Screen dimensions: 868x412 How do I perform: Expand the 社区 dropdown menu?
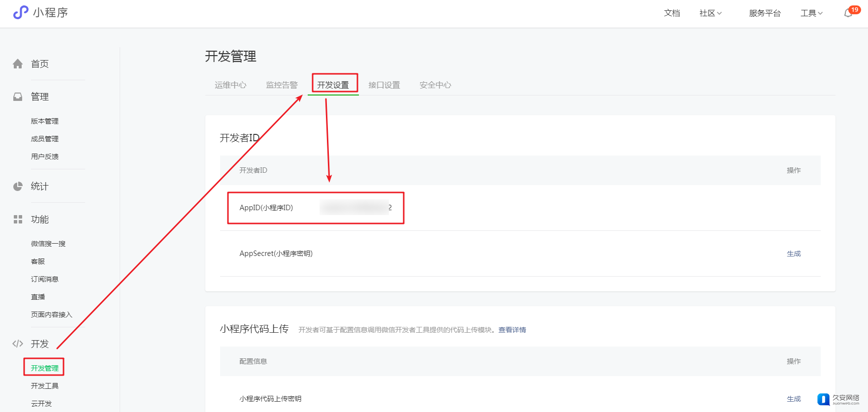pos(710,13)
